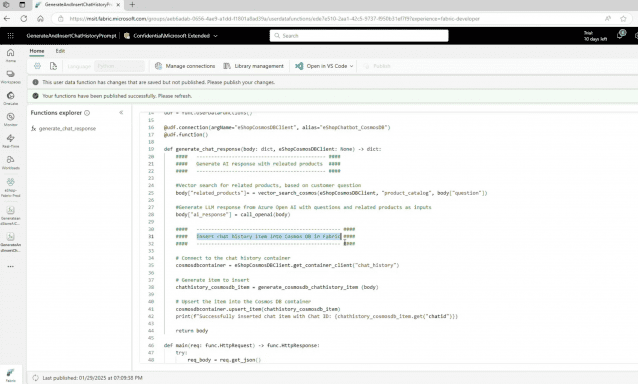Click code line 41 upsert_item call

coord(258,309)
